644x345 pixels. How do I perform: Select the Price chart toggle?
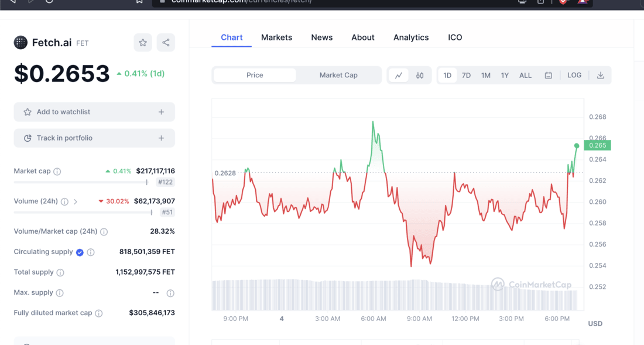pyautogui.click(x=255, y=75)
